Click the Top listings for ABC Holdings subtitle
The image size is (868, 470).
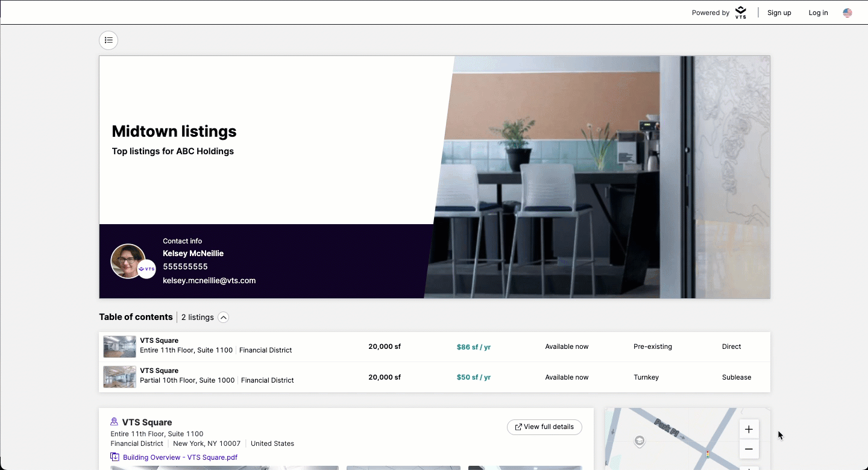(x=173, y=151)
